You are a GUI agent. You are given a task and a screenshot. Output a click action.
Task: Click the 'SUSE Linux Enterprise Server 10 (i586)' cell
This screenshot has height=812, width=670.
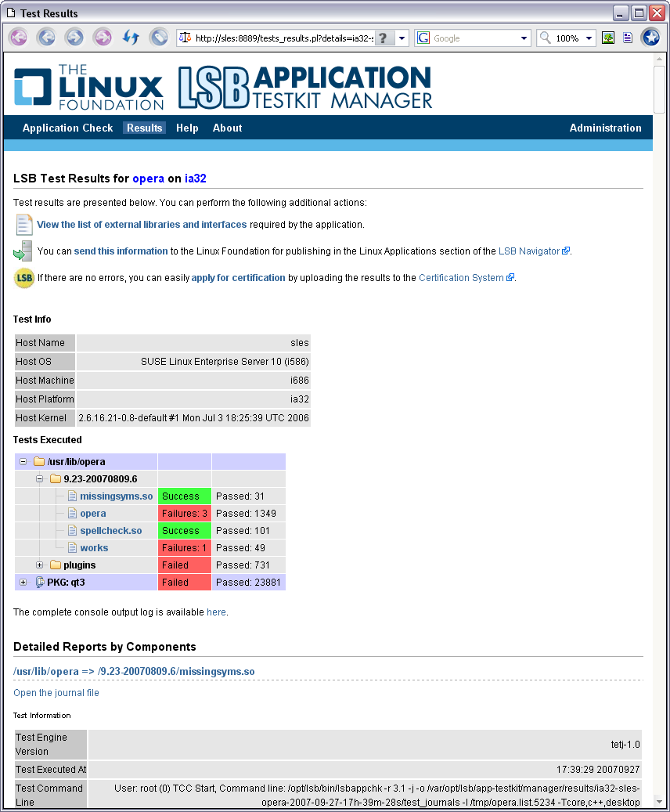point(193,362)
